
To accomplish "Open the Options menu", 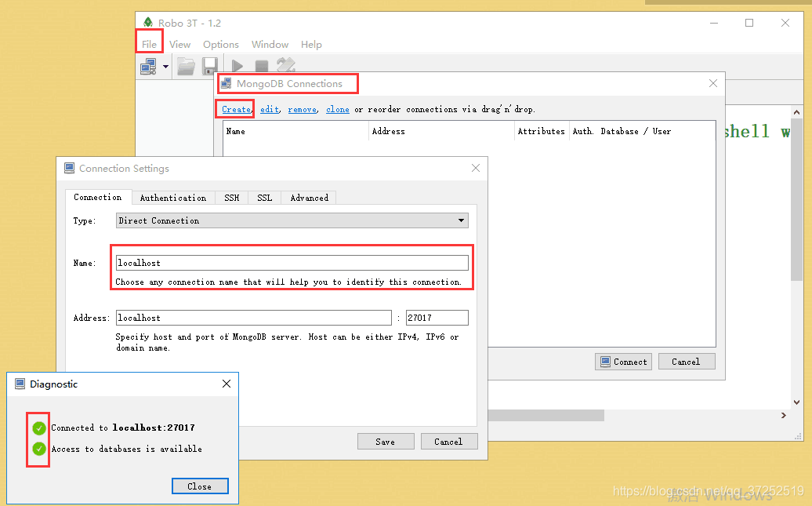I will click(220, 44).
